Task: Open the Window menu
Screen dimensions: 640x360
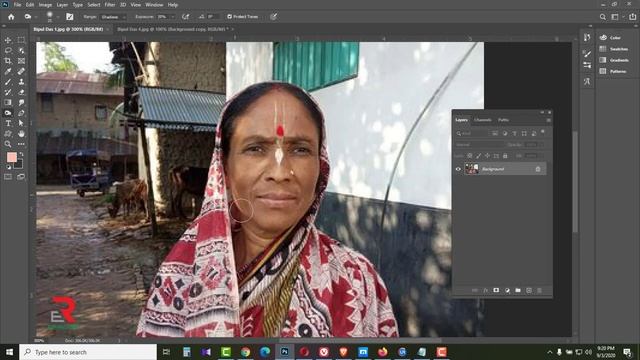Action: point(154,5)
